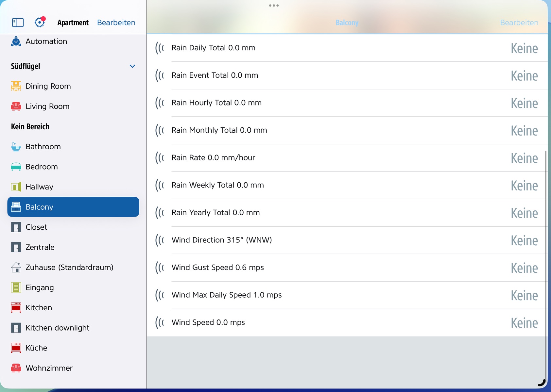551x392 pixels.
Task: Select Wohnzimmer in the room list
Action: click(49, 368)
